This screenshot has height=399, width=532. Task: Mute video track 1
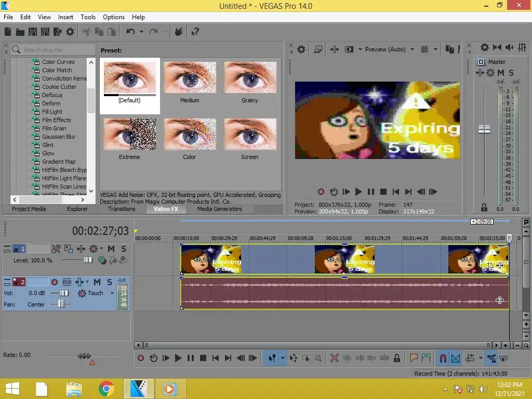(x=111, y=249)
